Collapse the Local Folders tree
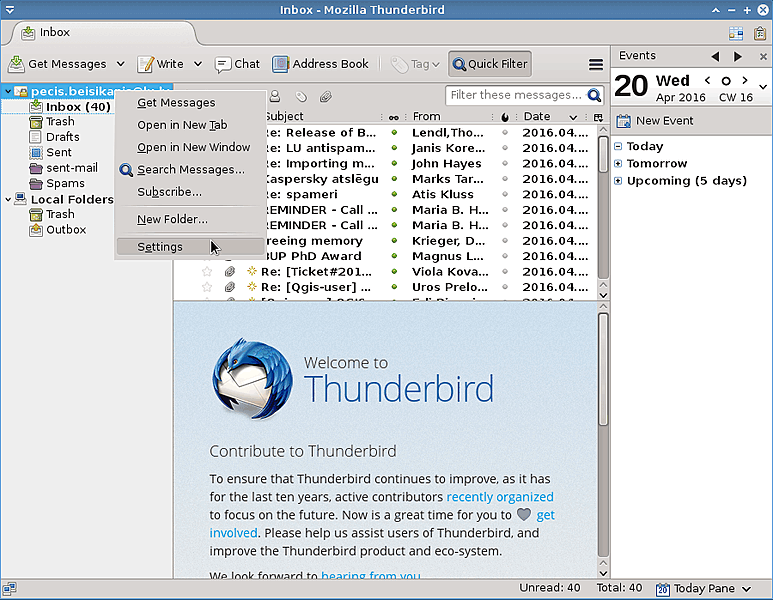This screenshot has width=773, height=600. click(8, 200)
